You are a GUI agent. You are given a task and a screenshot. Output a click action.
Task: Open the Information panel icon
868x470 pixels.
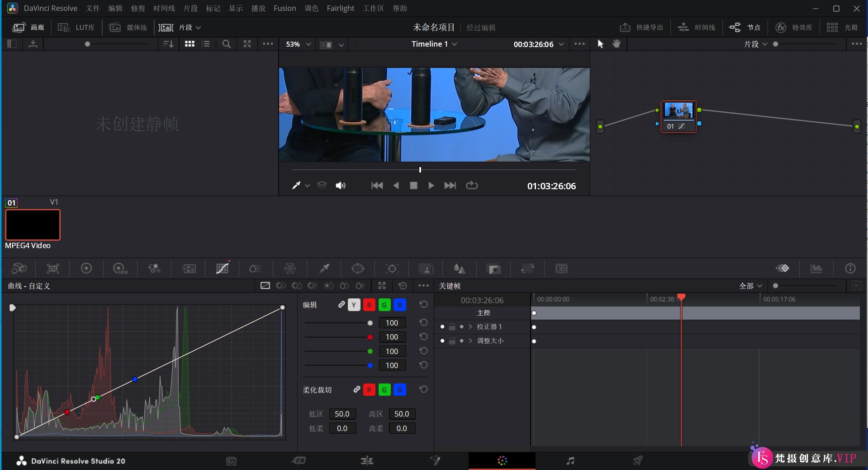[x=850, y=269]
